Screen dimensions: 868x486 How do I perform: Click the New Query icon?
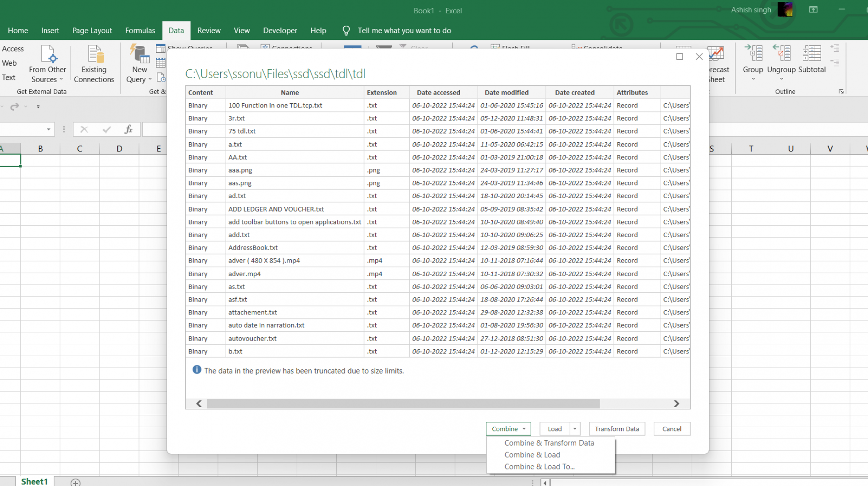(139, 54)
